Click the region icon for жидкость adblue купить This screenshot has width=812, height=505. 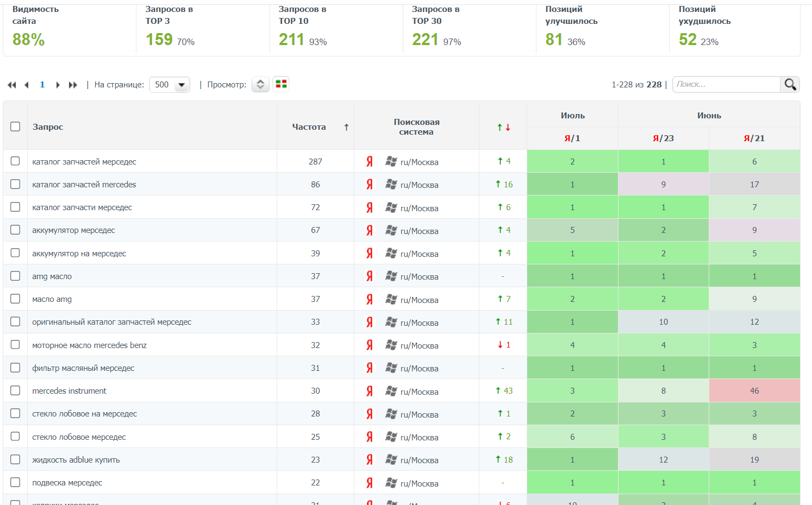(391, 459)
